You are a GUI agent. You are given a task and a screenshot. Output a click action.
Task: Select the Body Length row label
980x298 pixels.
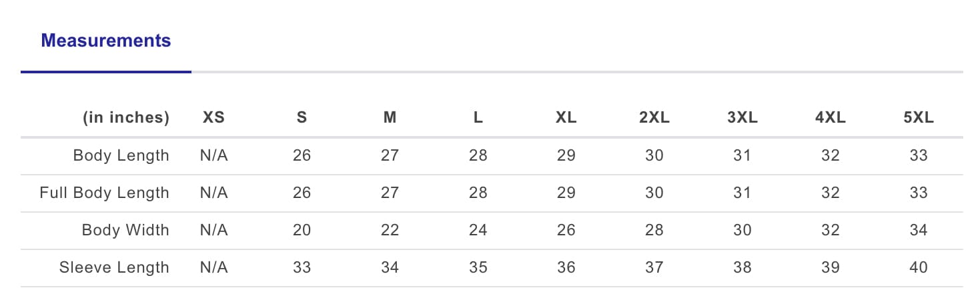pos(121,155)
